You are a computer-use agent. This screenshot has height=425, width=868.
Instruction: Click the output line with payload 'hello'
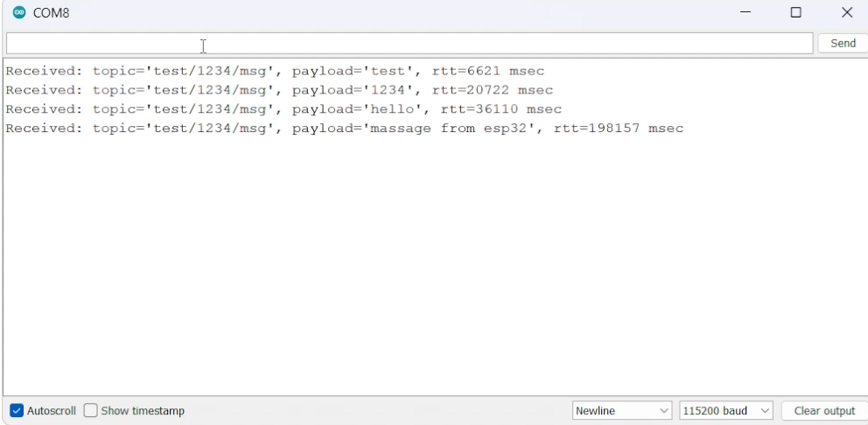click(x=283, y=109)
